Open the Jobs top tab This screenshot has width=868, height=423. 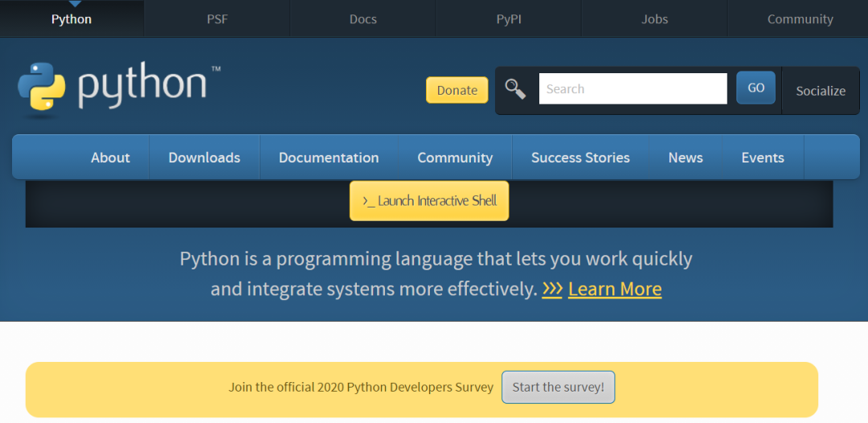(x=655, y=19)
